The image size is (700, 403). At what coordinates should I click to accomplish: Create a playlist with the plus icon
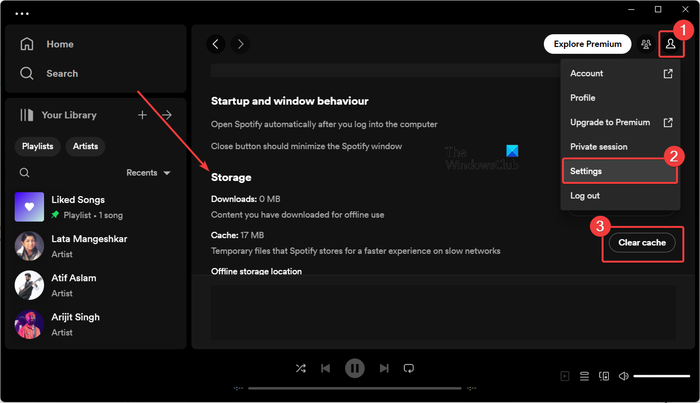coord(142,115)
